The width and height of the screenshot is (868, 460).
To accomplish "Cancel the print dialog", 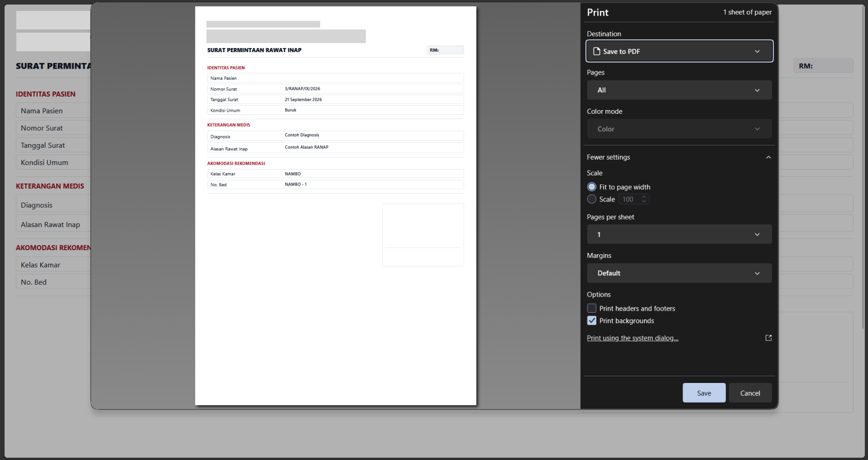I will pos(750,393).
